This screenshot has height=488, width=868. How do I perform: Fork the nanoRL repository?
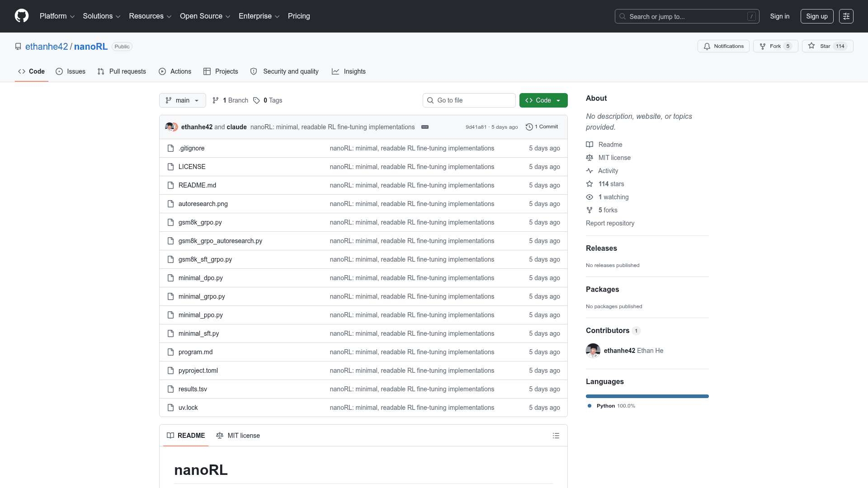click(775, 46)
